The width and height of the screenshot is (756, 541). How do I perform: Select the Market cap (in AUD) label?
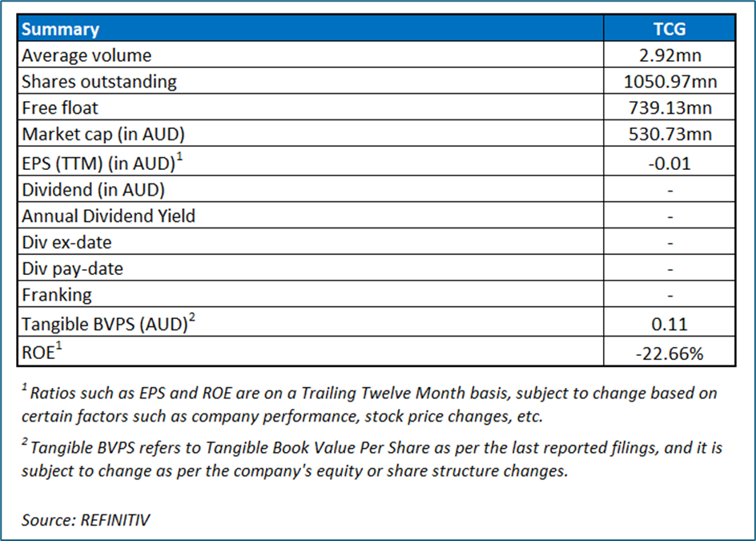click(98, 135)
